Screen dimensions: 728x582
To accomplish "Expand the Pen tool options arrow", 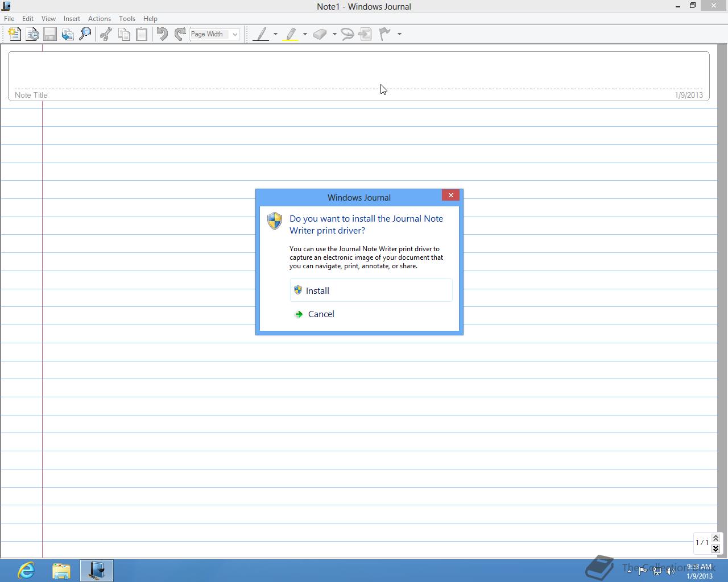I will tap(275, 34).
